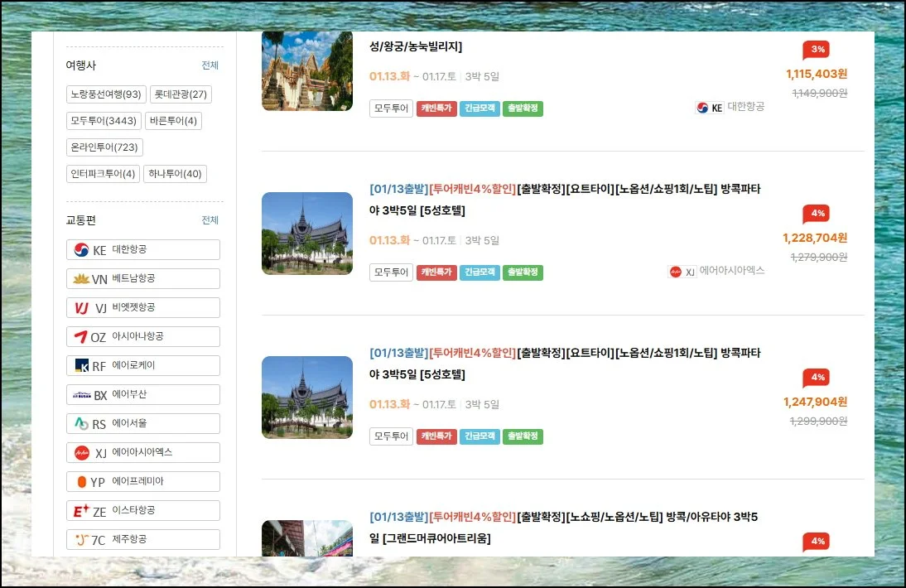Viewport: 906px width, 588px height.
Task: Open the 방콕/아유타야 3박5일 package title
Action: click(x=563, y=528)
